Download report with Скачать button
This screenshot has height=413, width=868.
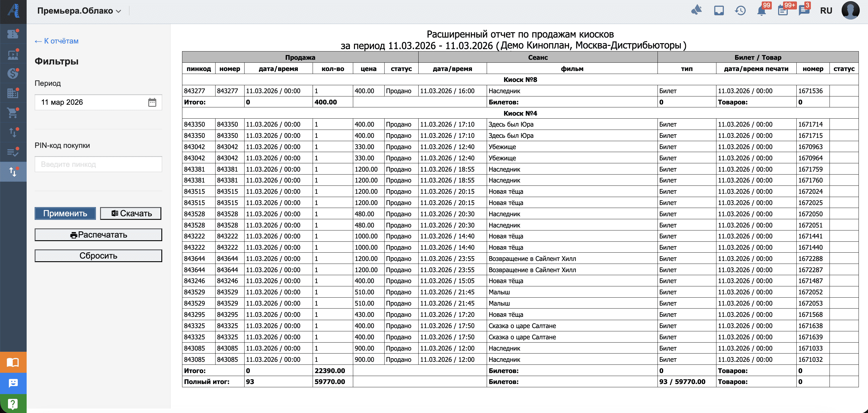click(x=131, y=213)
